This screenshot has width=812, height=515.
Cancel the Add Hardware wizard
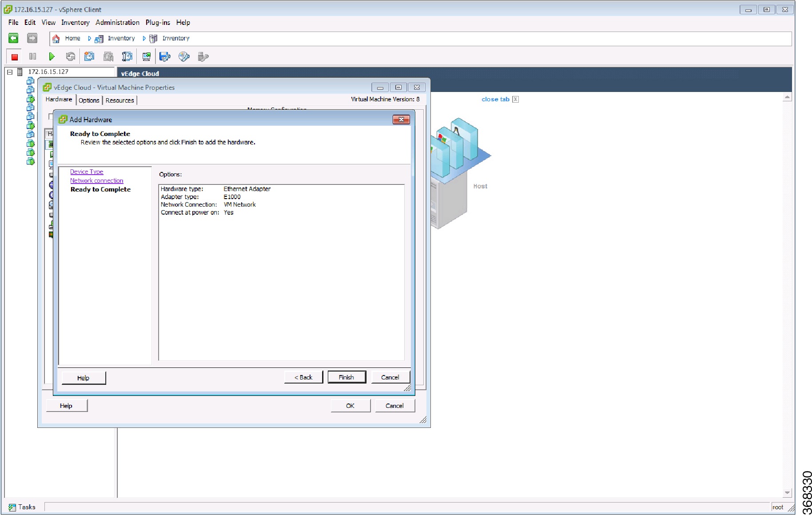[x=390, y=377]
